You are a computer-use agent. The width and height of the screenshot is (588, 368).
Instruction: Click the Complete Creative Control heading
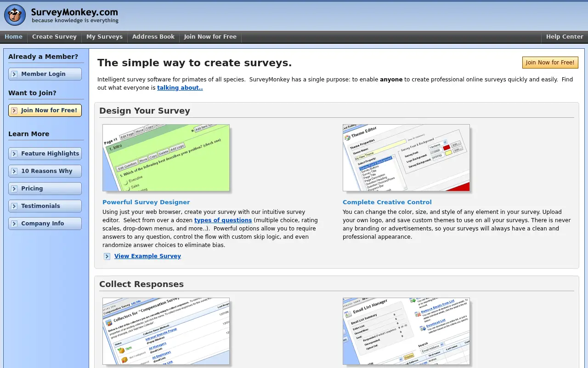[387, 202]
